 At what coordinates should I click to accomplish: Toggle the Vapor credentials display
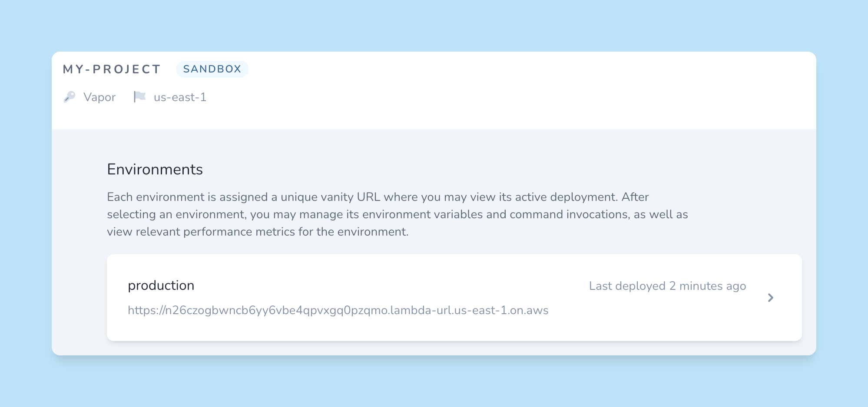pos(99,97)
